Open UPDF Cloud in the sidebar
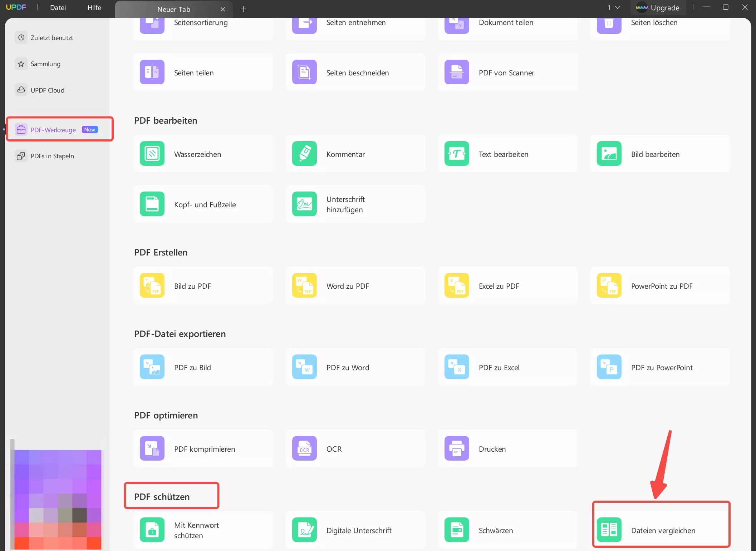Image resolution: width=756 pixels, height=551 pixels. click(47, 90)
